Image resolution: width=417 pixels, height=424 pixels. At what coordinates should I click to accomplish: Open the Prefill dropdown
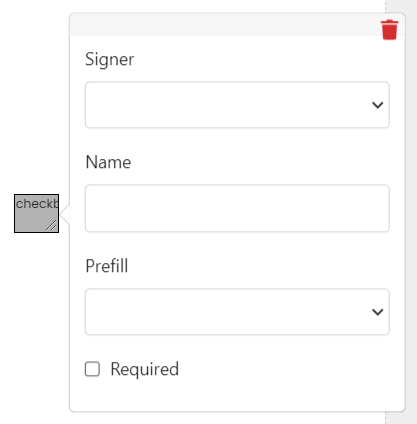coord(237,312)
